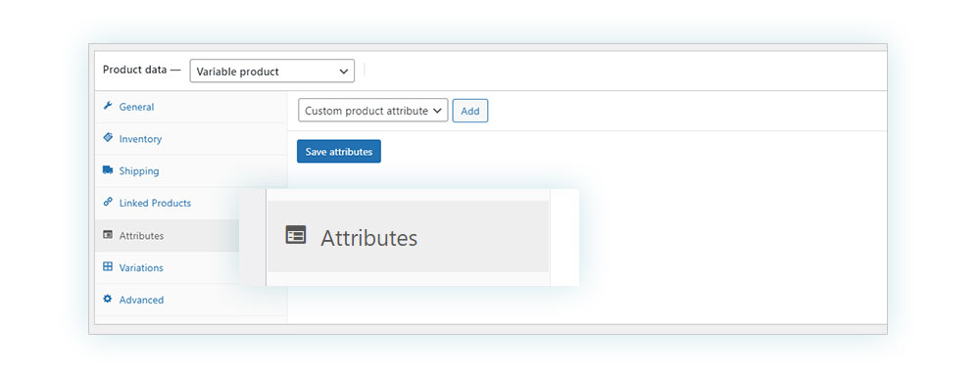The image size is (980, 378).
Task: Click the Advanced gear icon
Action: [x=108, y=300]
